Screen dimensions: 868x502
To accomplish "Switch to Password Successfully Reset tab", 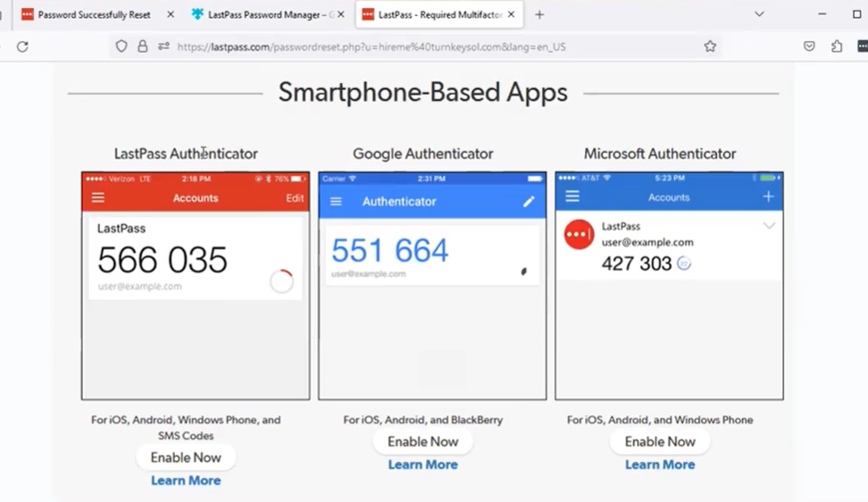I will (94, 14).
